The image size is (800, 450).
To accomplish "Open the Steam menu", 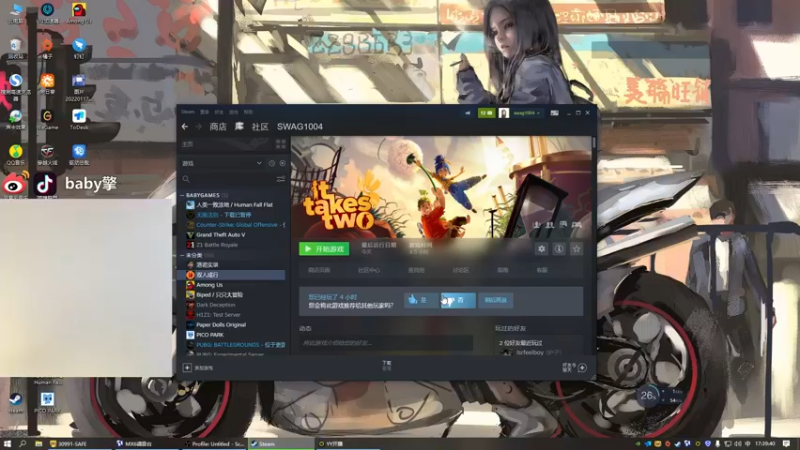I will (188, 112).
